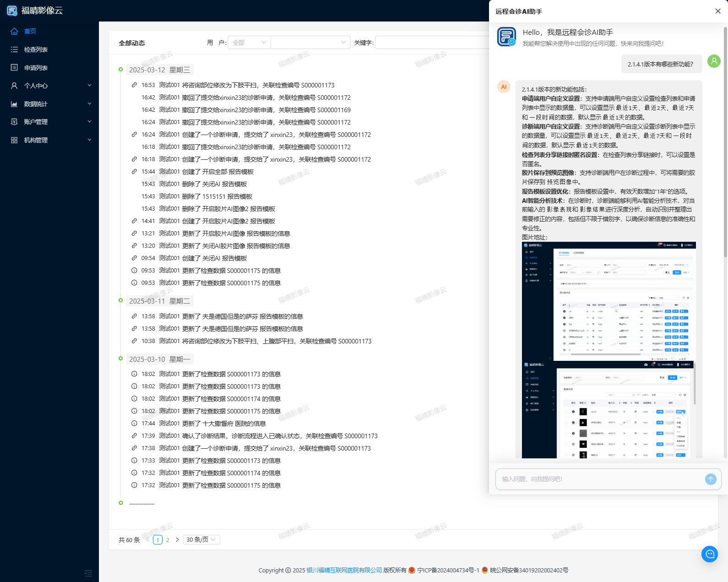Click the first screenshot image in AI reply
728x582 pixels.
point(608,301)
